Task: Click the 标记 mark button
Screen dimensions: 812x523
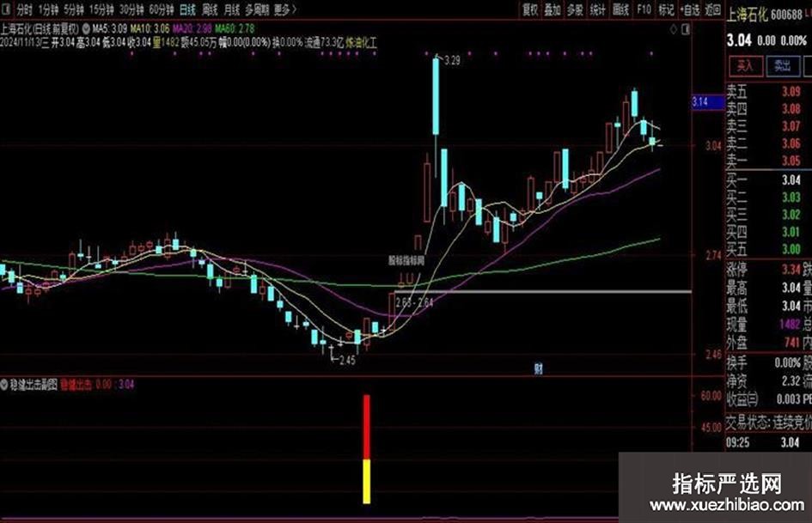Action: (x=666, y=9)
